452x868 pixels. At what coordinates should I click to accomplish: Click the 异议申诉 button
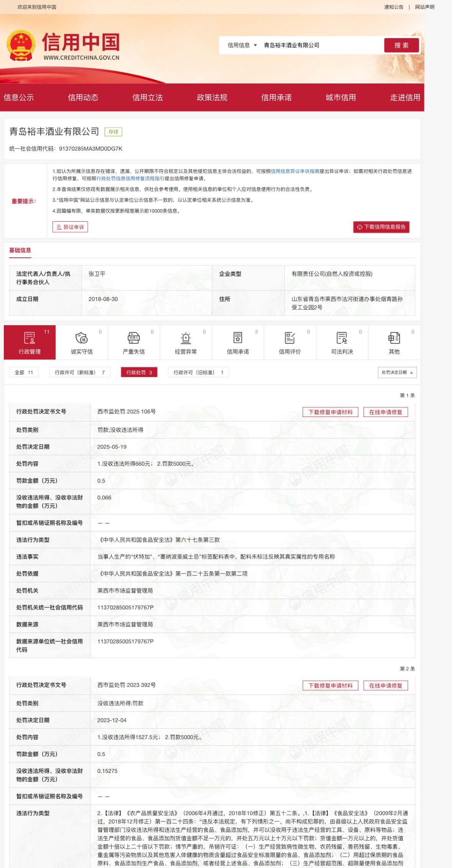click(70, 227)
